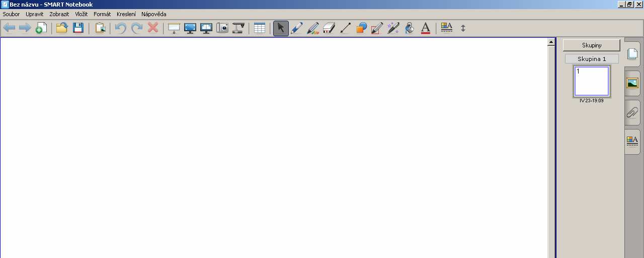Open the Nápověda menu

coord(154,14)
